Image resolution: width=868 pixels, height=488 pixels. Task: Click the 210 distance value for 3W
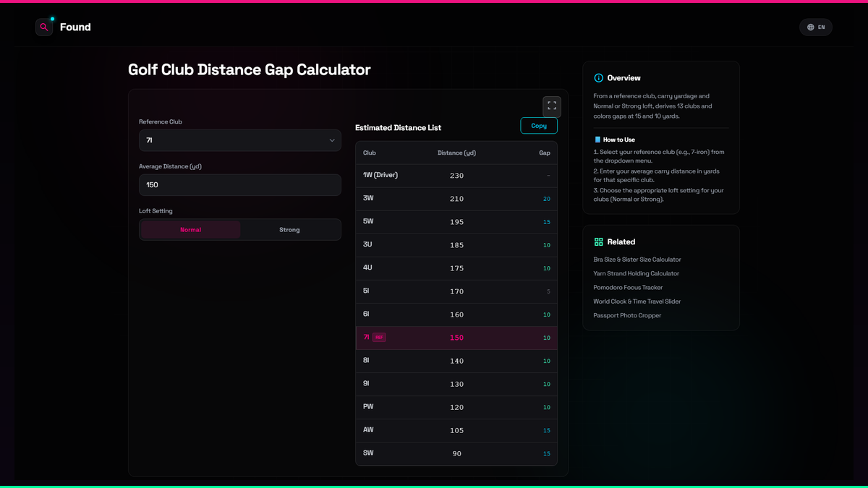tap(456, 199)
